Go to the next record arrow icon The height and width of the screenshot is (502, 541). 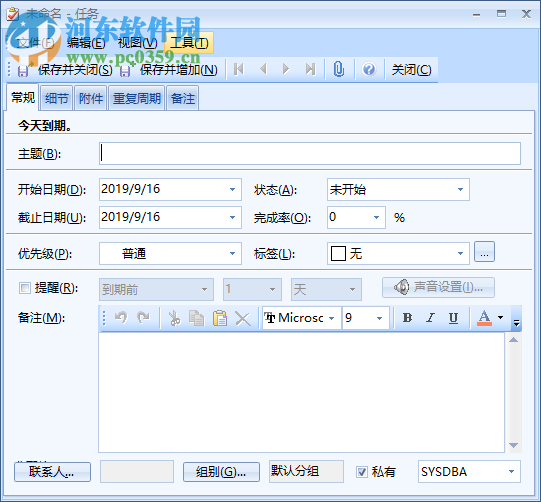click(286, 69)
